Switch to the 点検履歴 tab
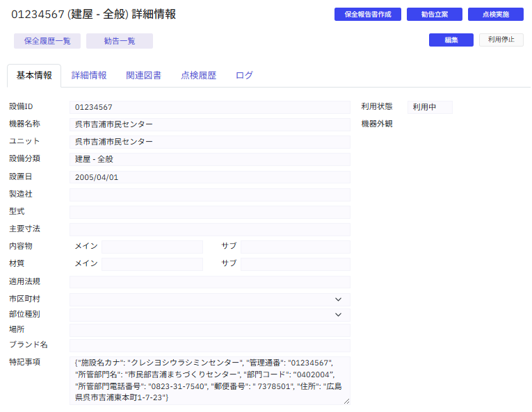 pyautogui.click(x=198, y=75)
